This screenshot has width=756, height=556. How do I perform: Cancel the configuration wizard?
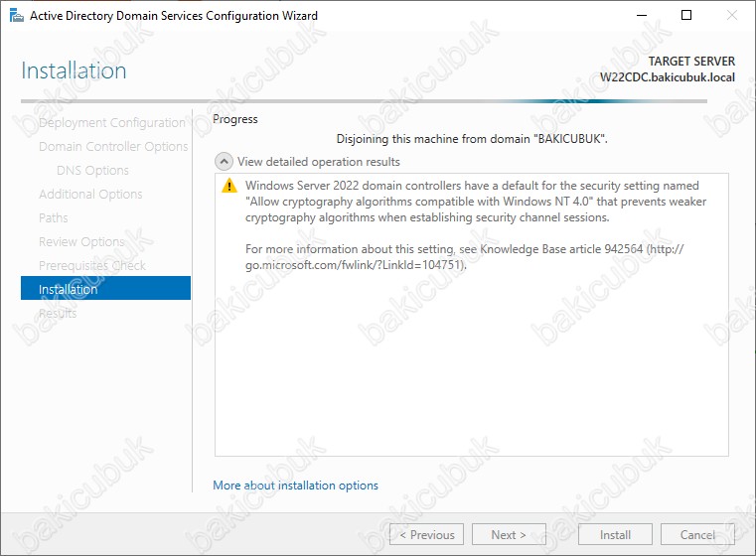[x=697, y=534]
